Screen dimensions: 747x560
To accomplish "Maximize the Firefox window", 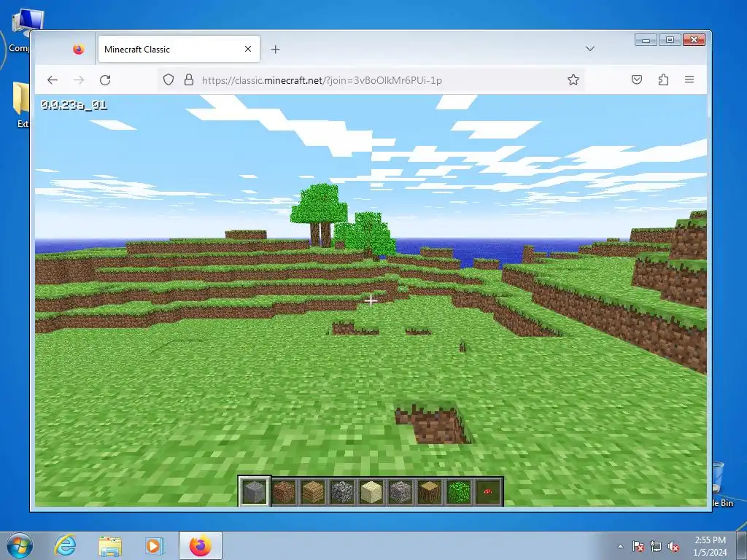I will (670, 40).
